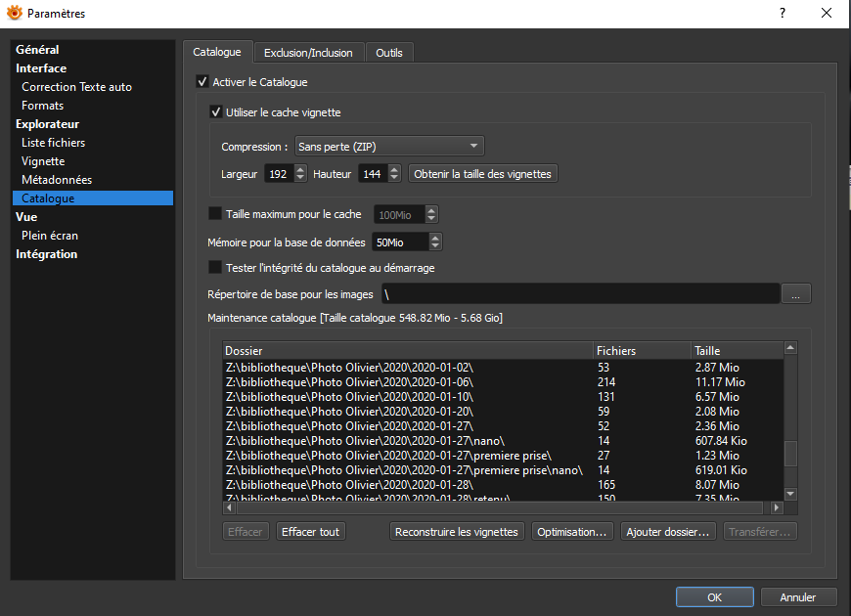Click the question mark help icon
851x616 pixels.
(x=783, y=13)
